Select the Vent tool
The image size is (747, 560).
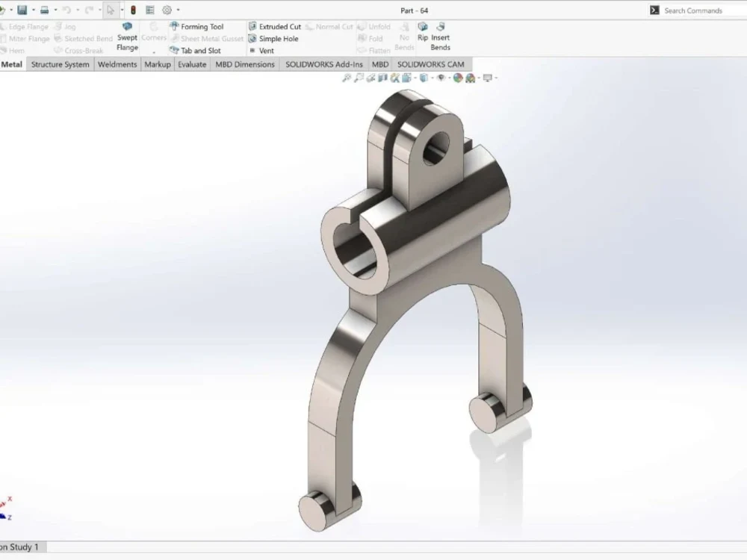coord(261,51)
